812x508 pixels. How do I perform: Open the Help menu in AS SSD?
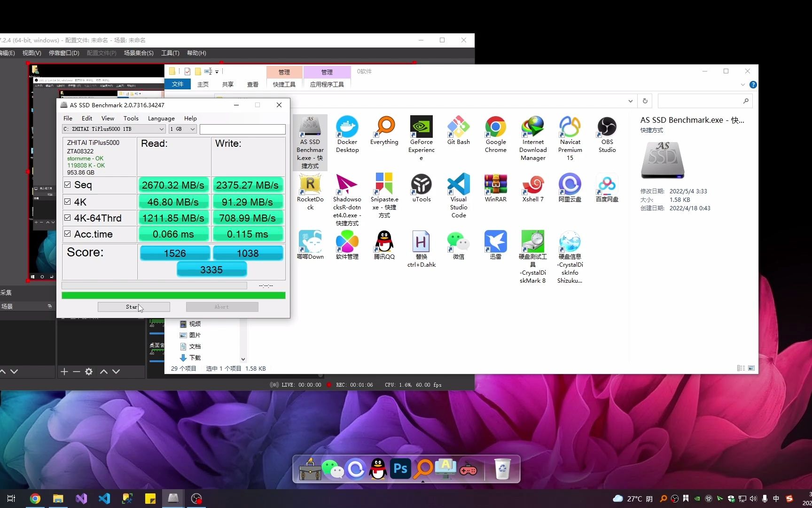pyautogui.click(x=190, y=118)
